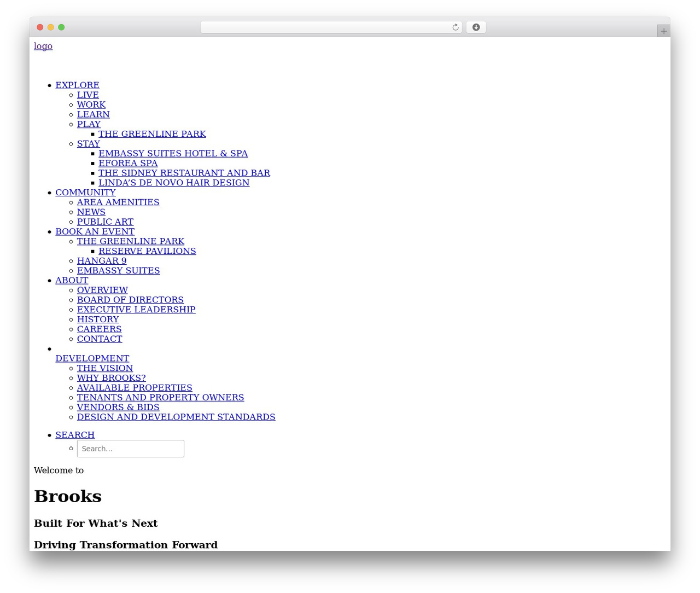Open a new tab with plus icon
The height and width of the screenshot is (593, 700).
tap(663, 31)
